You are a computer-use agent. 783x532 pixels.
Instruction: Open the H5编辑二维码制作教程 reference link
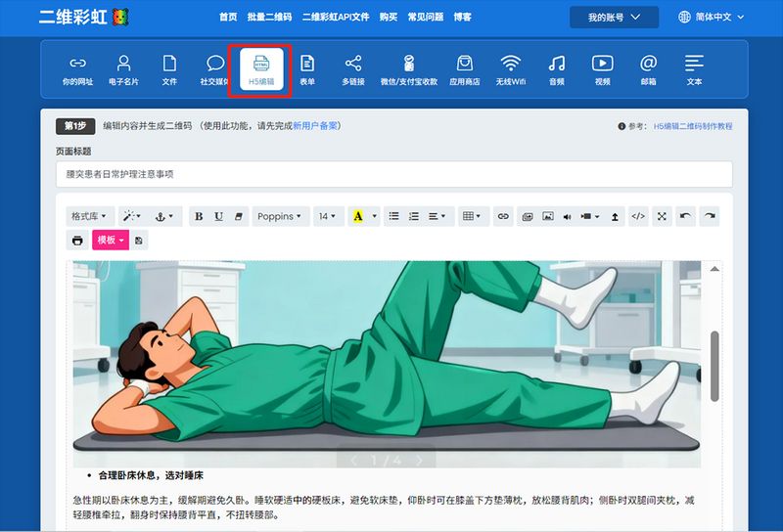click(x=692, y=126)
